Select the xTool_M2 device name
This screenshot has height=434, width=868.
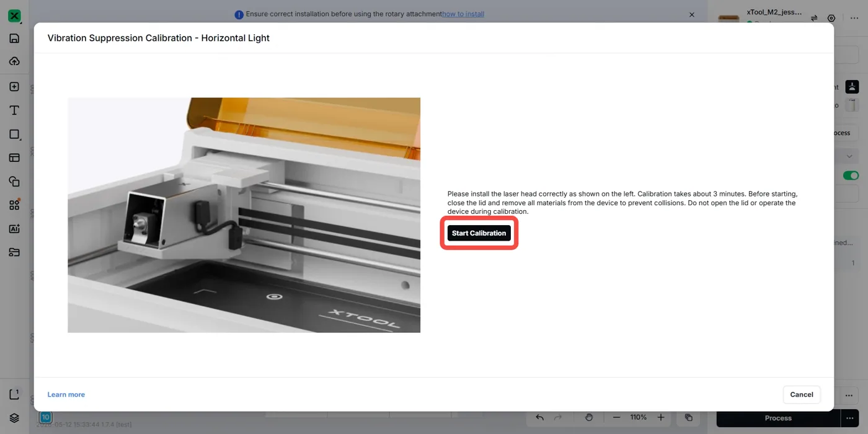[x=774, y=12]
